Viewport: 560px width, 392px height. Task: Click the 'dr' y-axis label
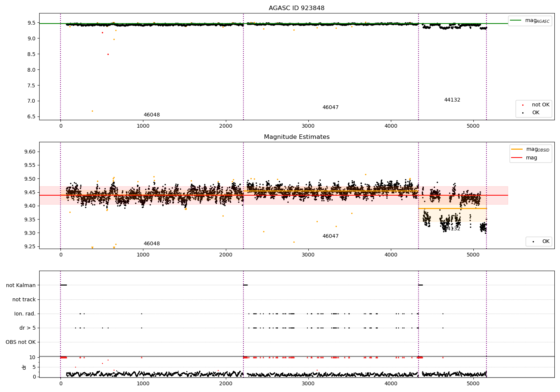pyautogui.click(x=24, y=367)
